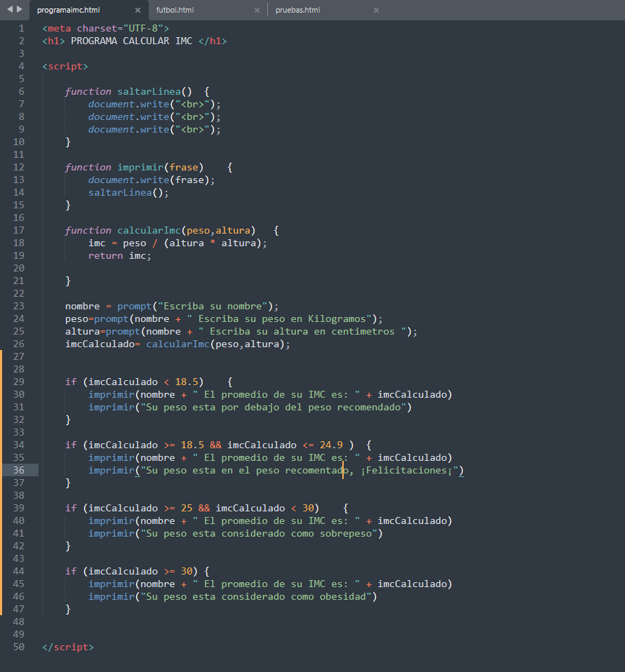The width and height of the screenshot is (625, 672).
Task: Click the frase parameter in the imprimir definition
Action: click(x=184, y=168)
